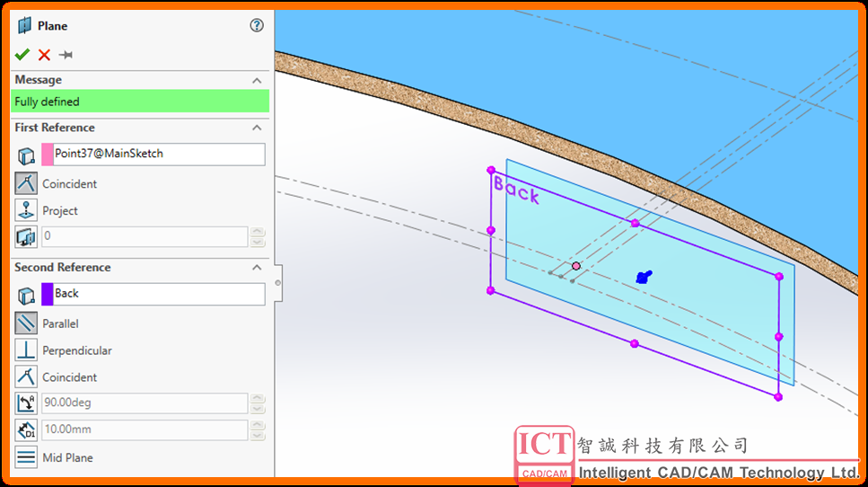
Task: Decrease the 90.00deg angle spinner
Action: click(258, 408)
